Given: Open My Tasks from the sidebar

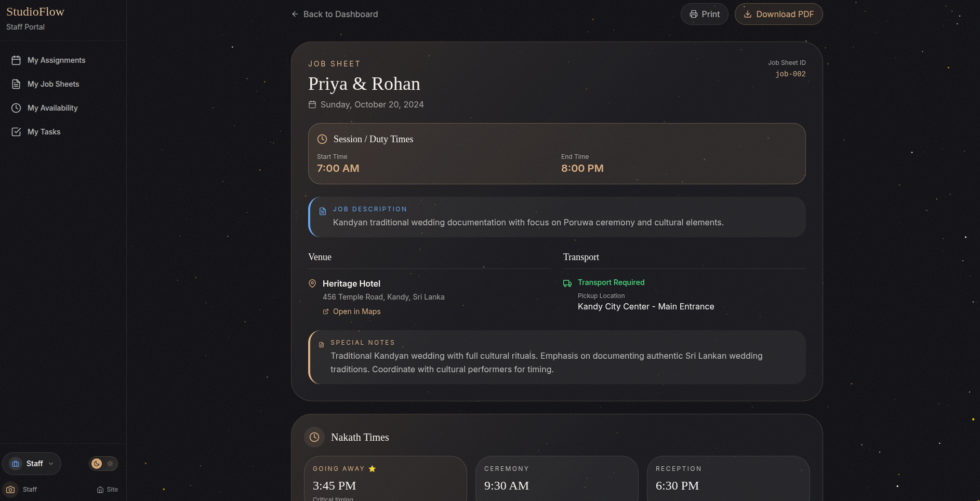Looking at the screenshot, I should pos(44,131).
